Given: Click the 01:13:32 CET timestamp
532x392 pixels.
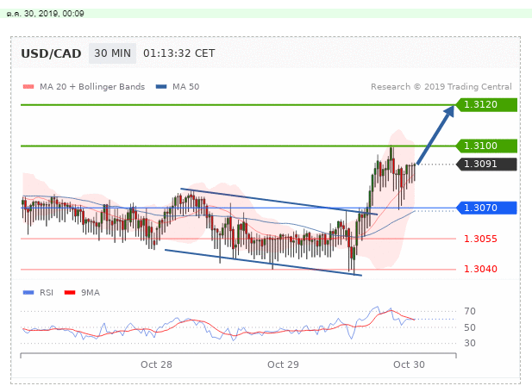Looking at the screenshot, I should tap(178, 53).
